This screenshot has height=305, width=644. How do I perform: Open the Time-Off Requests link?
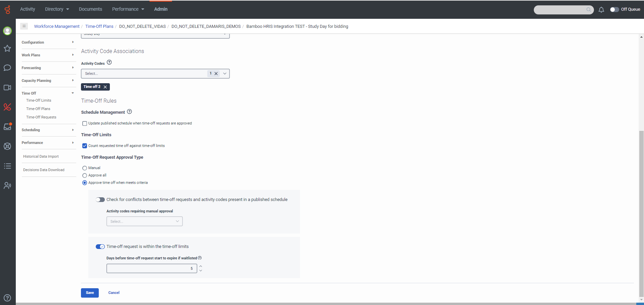pyautogui.click(x=41, y=117)
